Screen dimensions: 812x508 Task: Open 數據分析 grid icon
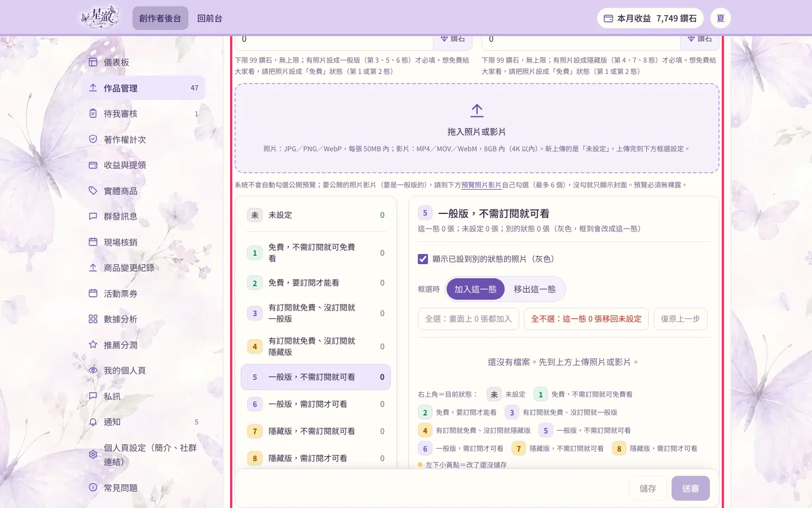[x=93, y=319]
